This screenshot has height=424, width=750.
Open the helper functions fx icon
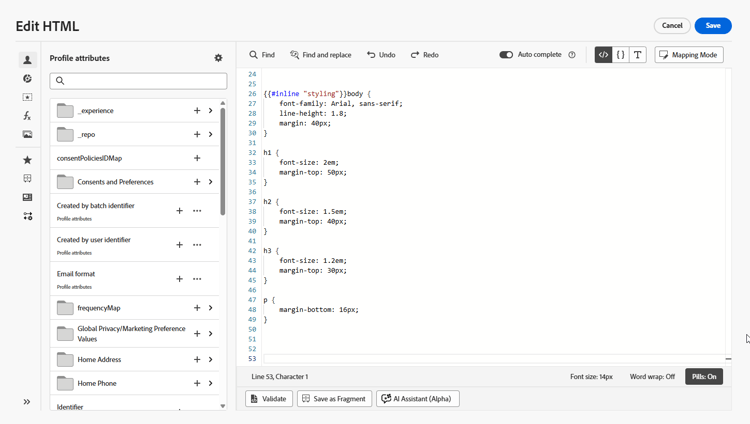pos(27,115)
